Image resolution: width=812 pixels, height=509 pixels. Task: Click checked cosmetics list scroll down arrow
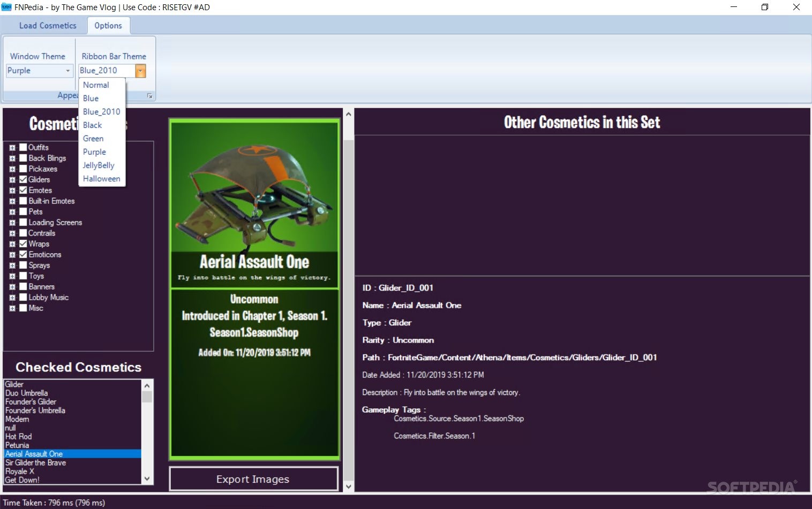click(x=147, y=479)
